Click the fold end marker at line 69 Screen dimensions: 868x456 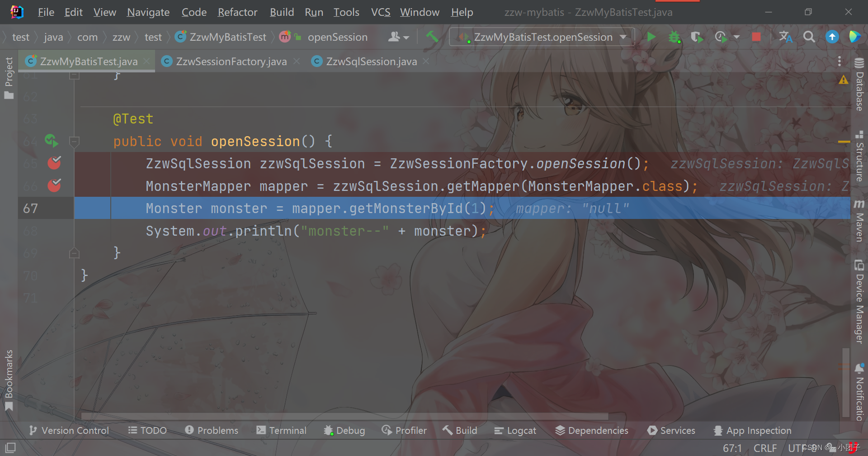pos(75,253)
